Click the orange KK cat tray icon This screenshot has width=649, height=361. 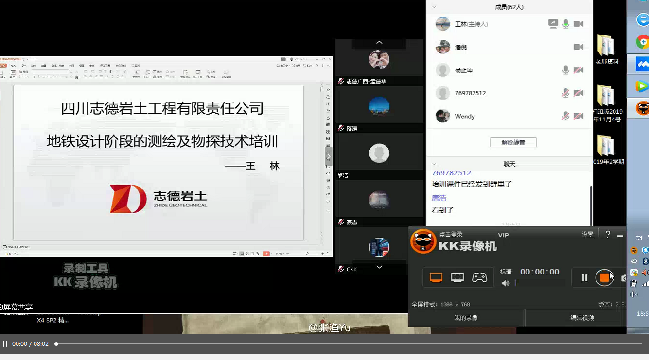[634, 250]
